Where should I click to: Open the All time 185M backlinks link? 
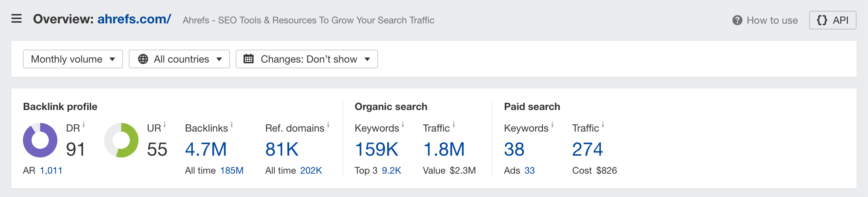pyautogui.click(x=232, y=170)
